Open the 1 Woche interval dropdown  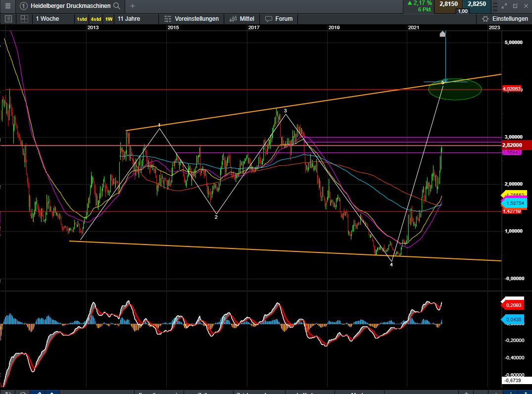(x=47, y=19)
